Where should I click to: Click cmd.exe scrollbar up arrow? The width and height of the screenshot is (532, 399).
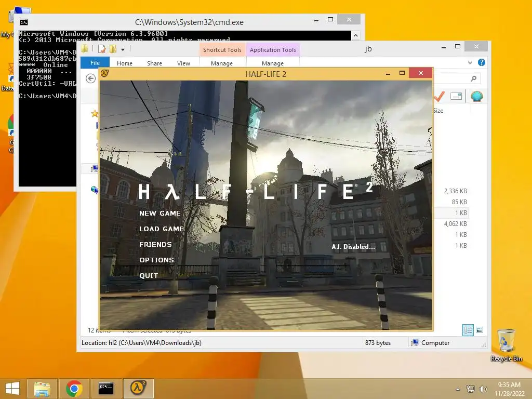[355, 35]
